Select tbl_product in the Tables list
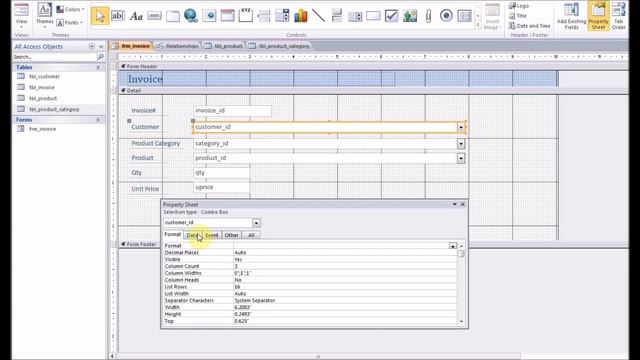The width and height of the screenshot is (640, 360). pos(43,98)
